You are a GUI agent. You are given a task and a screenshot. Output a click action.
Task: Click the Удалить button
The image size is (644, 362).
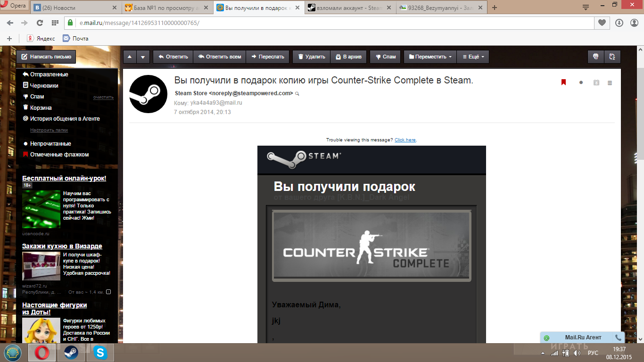pyautogui.click(x=311, y=57)
